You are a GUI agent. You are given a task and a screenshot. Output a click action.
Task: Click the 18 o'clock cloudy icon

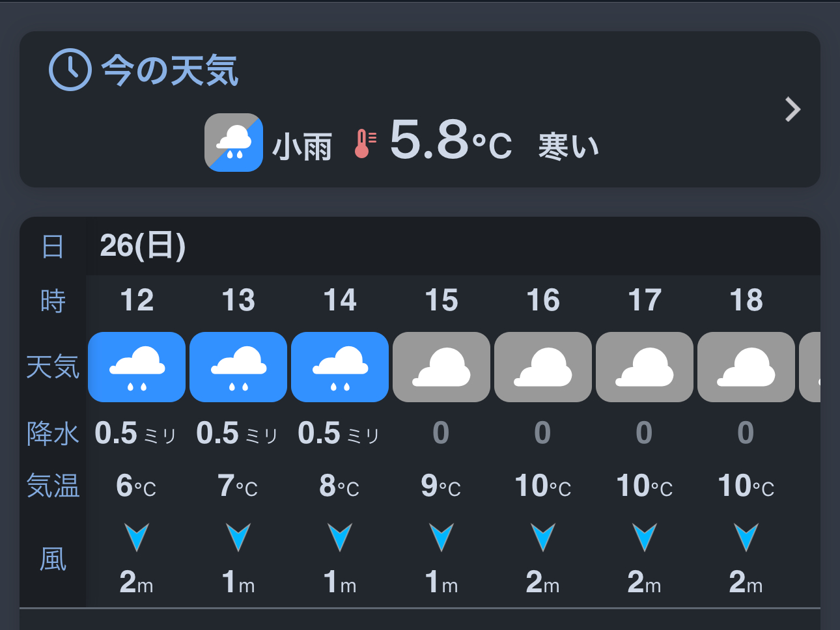click(746, 367)
